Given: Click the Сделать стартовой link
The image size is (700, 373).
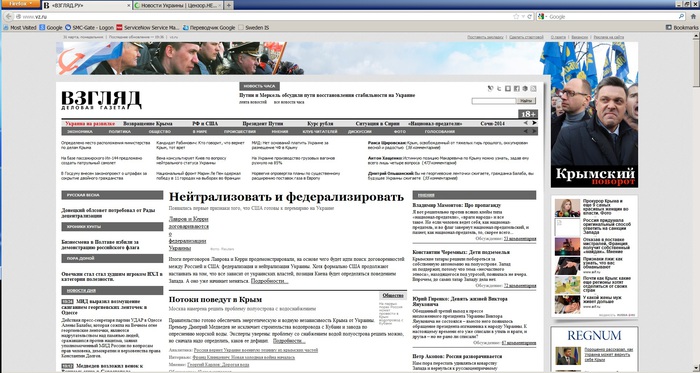Looking at the screenshot, I should [x=526, y=37].
